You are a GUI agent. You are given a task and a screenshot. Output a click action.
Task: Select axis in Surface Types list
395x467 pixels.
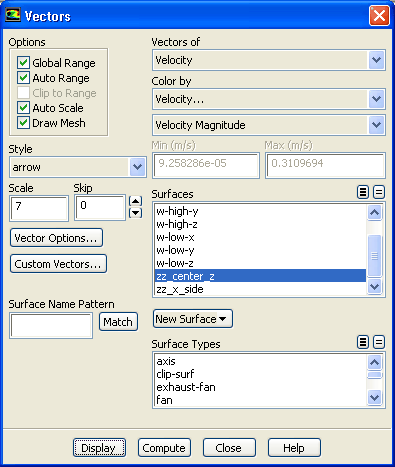[260, 361]
